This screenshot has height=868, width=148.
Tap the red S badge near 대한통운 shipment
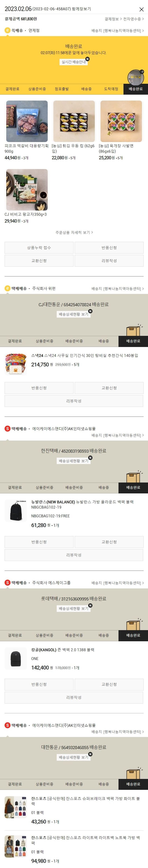point(7,725)
